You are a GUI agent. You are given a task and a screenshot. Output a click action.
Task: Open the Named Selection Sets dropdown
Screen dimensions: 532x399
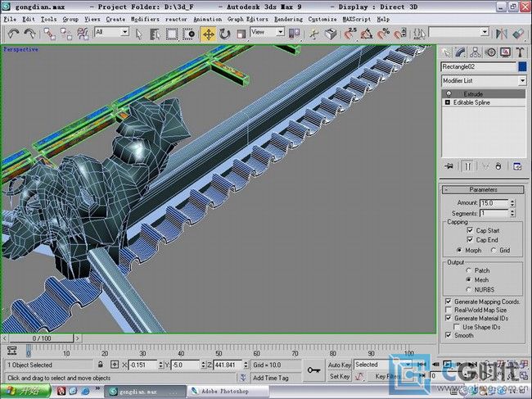click(x=485, y=32)
